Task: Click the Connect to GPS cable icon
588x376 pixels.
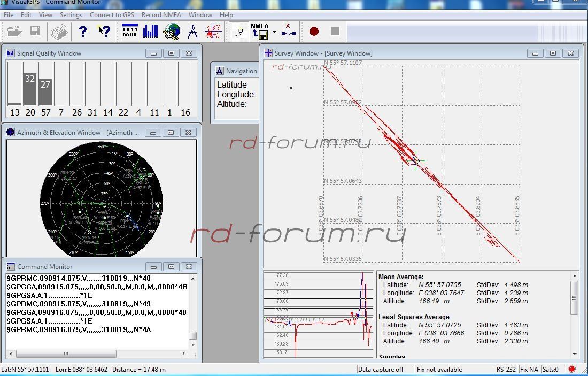Action: point(240,32)
